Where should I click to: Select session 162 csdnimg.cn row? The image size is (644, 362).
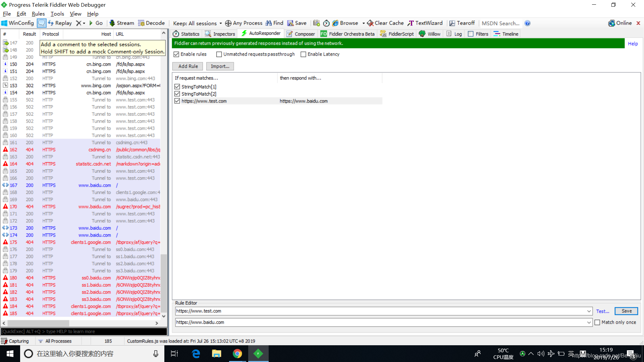81,150
